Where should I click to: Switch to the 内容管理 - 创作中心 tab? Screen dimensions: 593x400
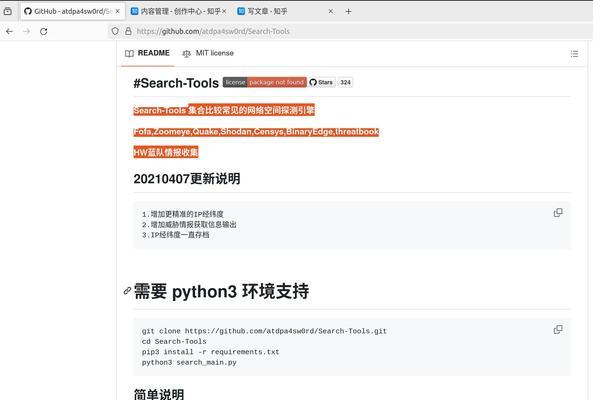pos(179,11)
